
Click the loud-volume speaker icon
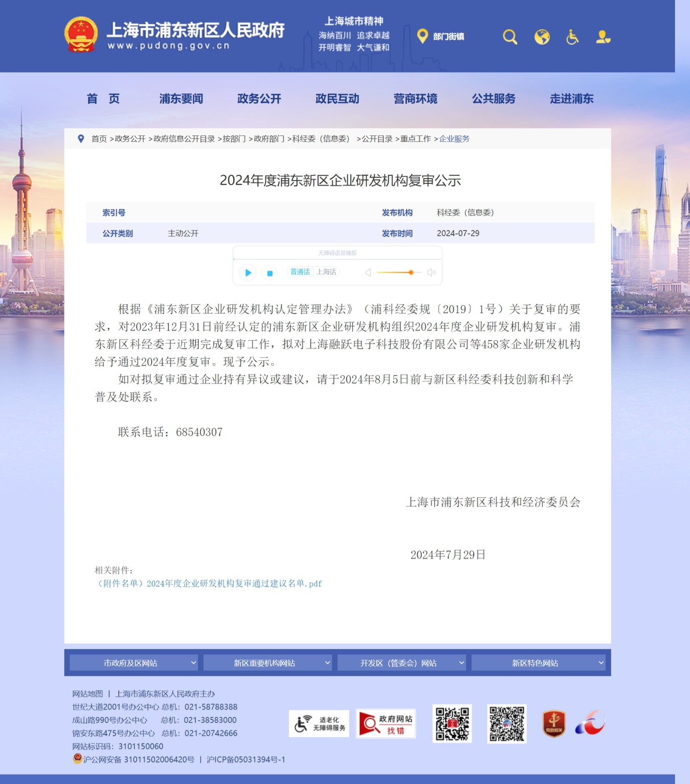click(431, 273)
